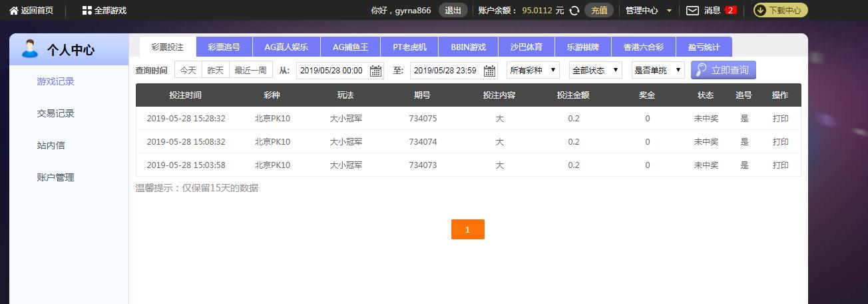Click the 温馨提示 data retention note

(x=197, y=188)
